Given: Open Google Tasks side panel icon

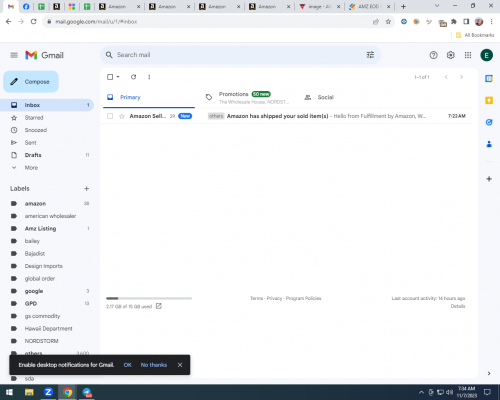Looking at the screenshot, I should pos(489,122).
